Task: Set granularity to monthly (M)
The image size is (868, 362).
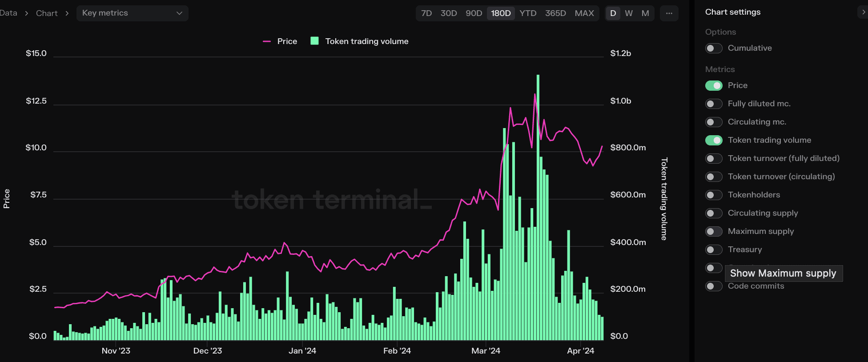Action: coord(645,13)
